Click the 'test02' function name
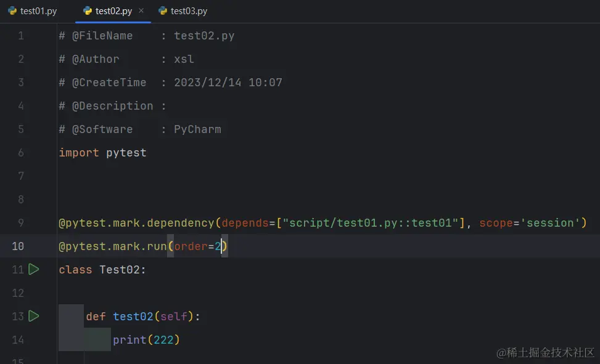 (133, 316)
